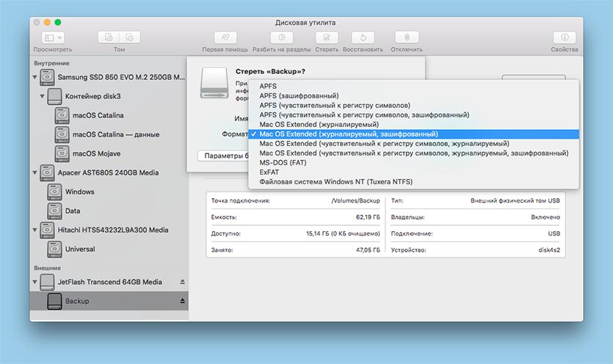
Task: Collapse the Samsung SSD 850 EVO disk tree
Action: 35,78
